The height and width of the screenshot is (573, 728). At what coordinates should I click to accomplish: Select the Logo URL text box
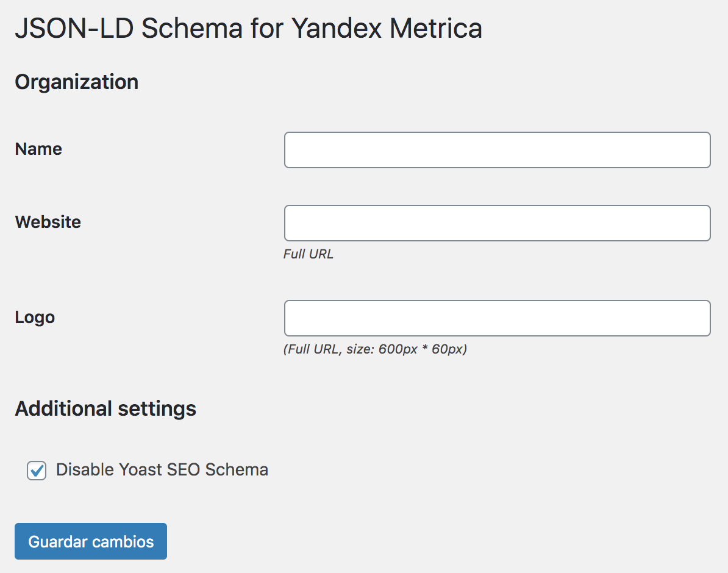coord(498,318)
